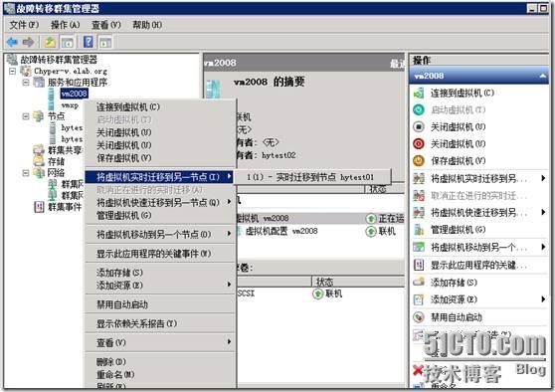Image resolution: width=555 pixels, height=392 pixels.
Task: Click the red 关闭虚拟机 (turn off) icon in Actions pane
Action: (x=419, y=144)
